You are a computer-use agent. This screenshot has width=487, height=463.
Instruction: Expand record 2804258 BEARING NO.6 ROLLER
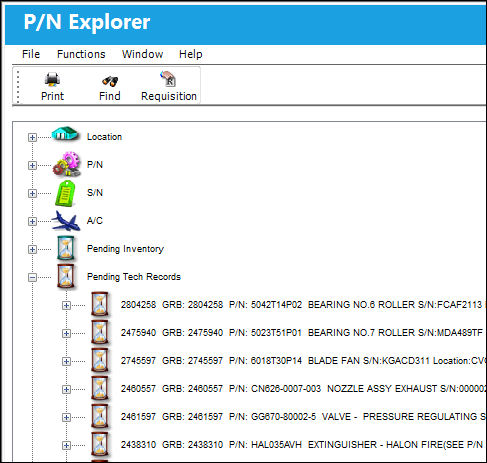[66, 305]
